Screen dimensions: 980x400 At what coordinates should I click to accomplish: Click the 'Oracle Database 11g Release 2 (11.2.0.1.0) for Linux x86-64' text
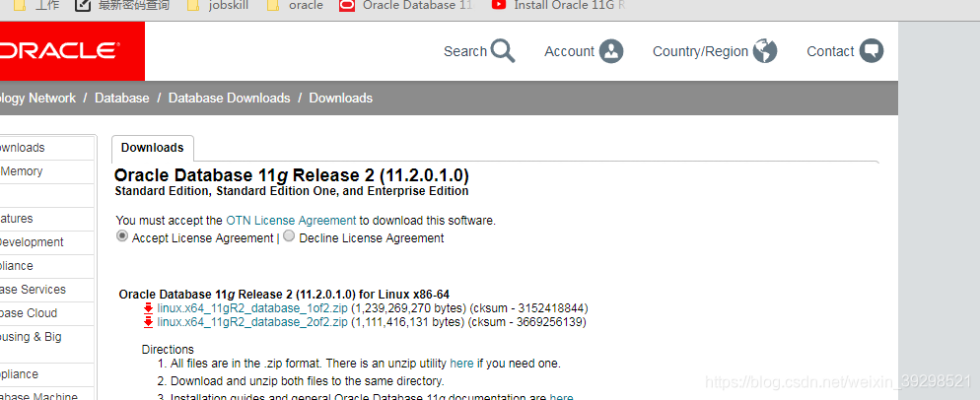pyautogui.click(x=284, y=295)
